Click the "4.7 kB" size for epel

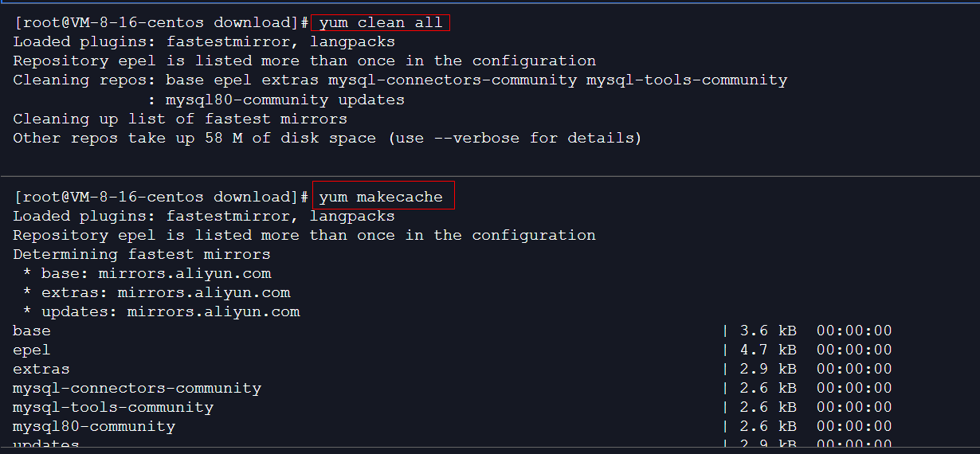point(768,350)
